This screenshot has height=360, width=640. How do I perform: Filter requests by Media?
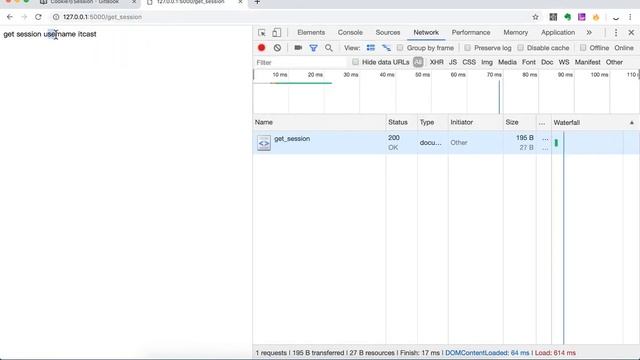507,62
